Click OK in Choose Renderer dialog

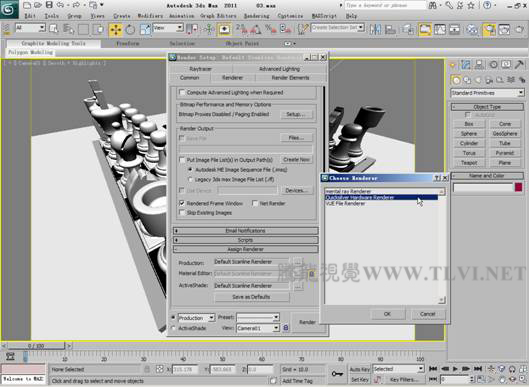pyautogui.click(x=387, y=314)
